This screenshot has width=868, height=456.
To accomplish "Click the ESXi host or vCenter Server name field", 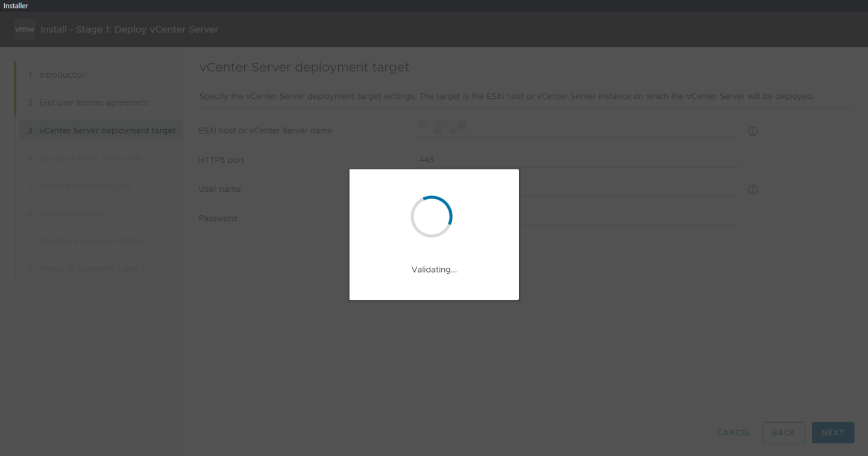I will click(577, 130).
